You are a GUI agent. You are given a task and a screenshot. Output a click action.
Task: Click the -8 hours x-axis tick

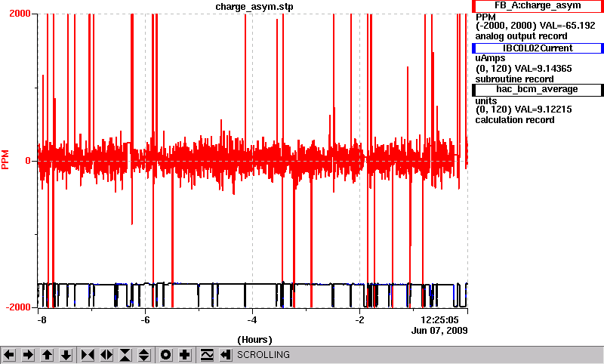(42, 320)
